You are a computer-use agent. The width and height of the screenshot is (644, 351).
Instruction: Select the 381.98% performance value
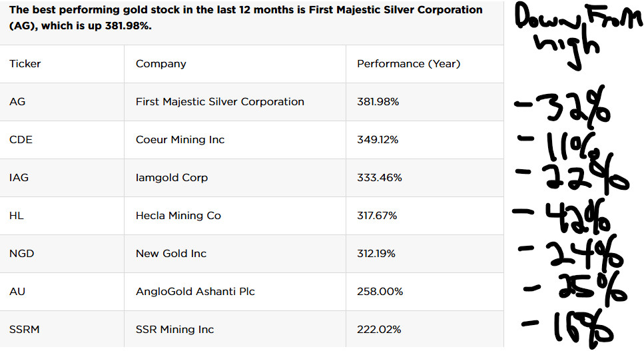(x=378, y=102)
